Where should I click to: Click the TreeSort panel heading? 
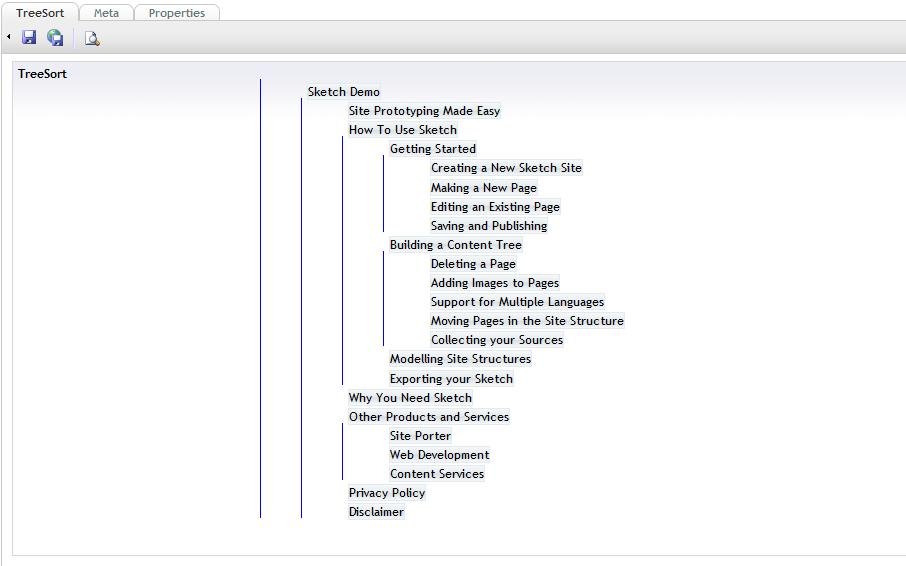(42, 74)
